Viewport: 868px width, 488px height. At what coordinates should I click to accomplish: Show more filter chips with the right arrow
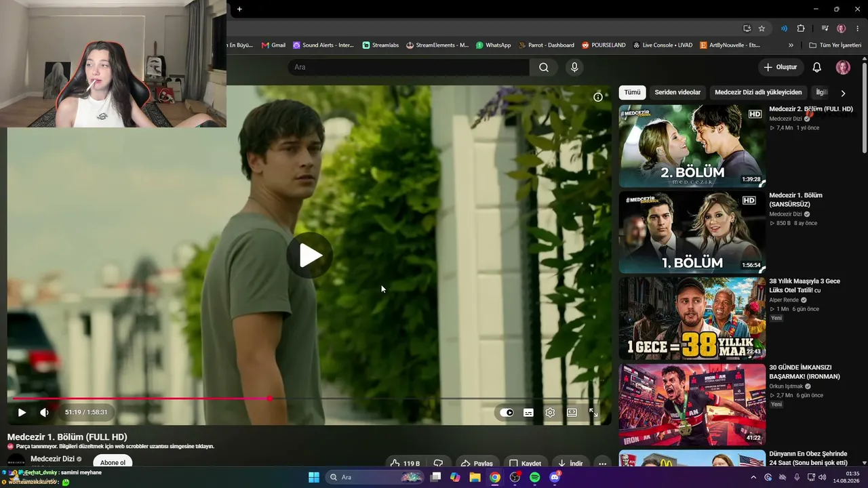tap(843, 93)
